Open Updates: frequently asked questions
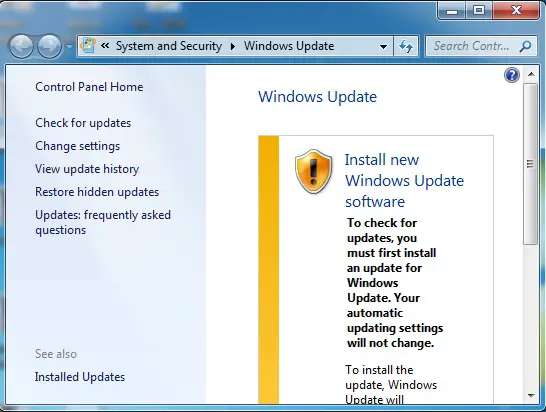This screenshot has width=546, height=412. (x=103, y=222)
